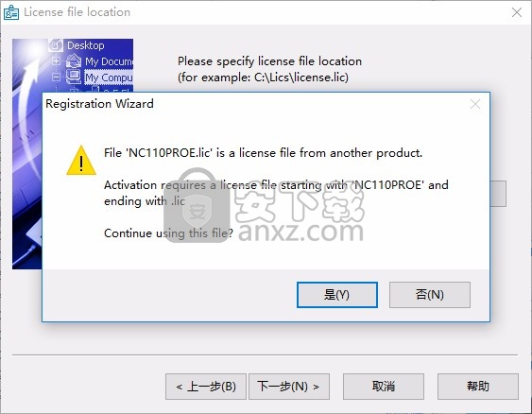Select the Desktop label in the tree image

(86, 45)
